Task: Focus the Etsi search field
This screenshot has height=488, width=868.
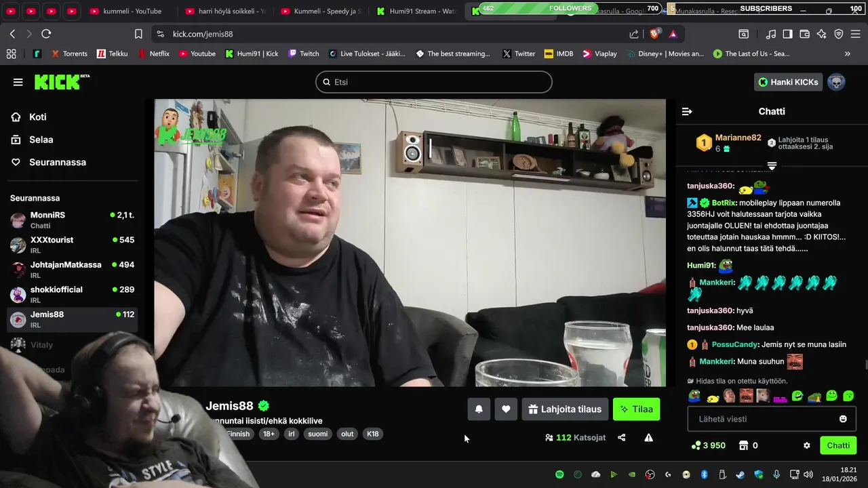Action: (434, 82)
